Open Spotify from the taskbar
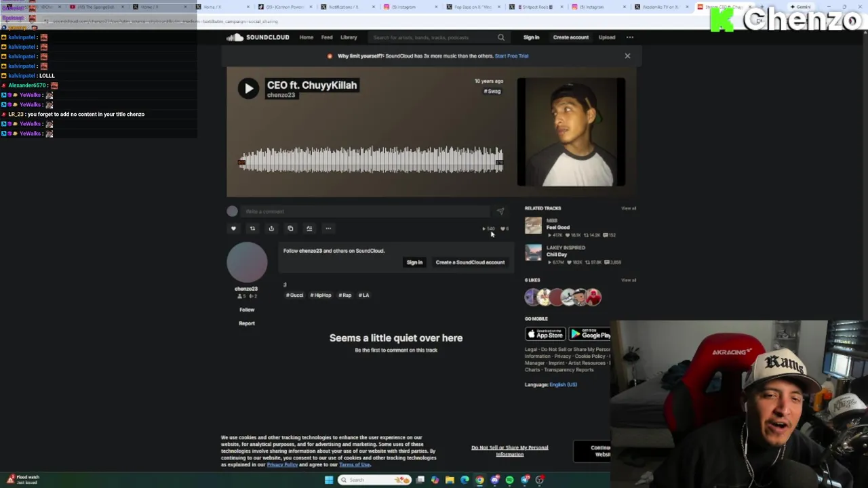868x488 pixels. [x=509, y=480]
